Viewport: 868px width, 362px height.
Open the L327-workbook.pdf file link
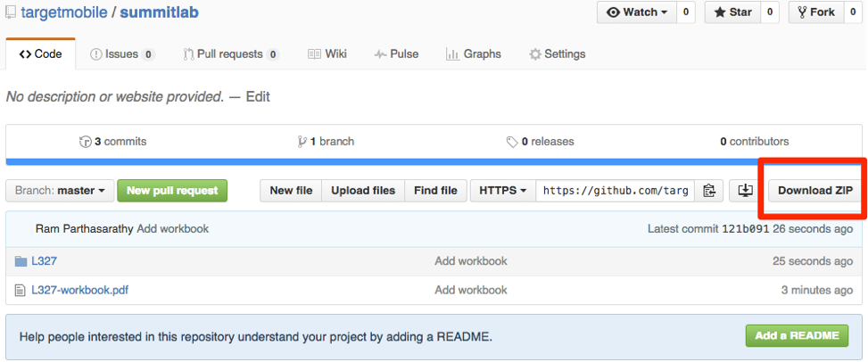[80, 290]
